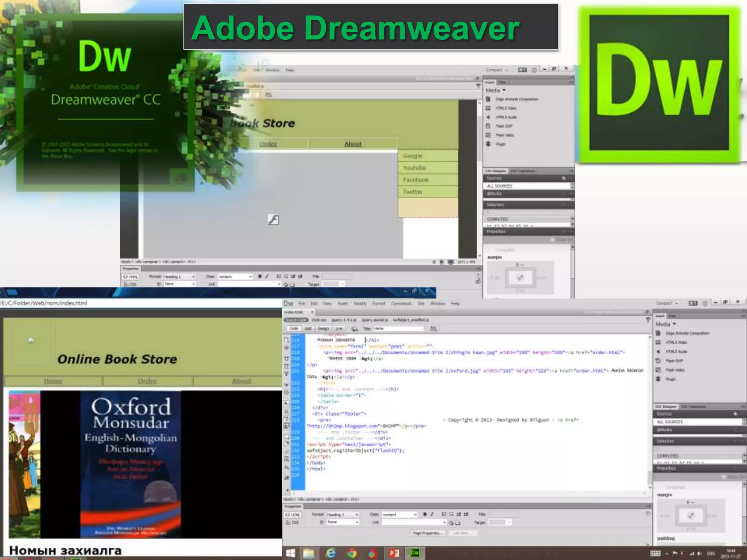Click the Browse for File folder icon beside the Link field
This screenshot has width=747, height=560.
458,522
